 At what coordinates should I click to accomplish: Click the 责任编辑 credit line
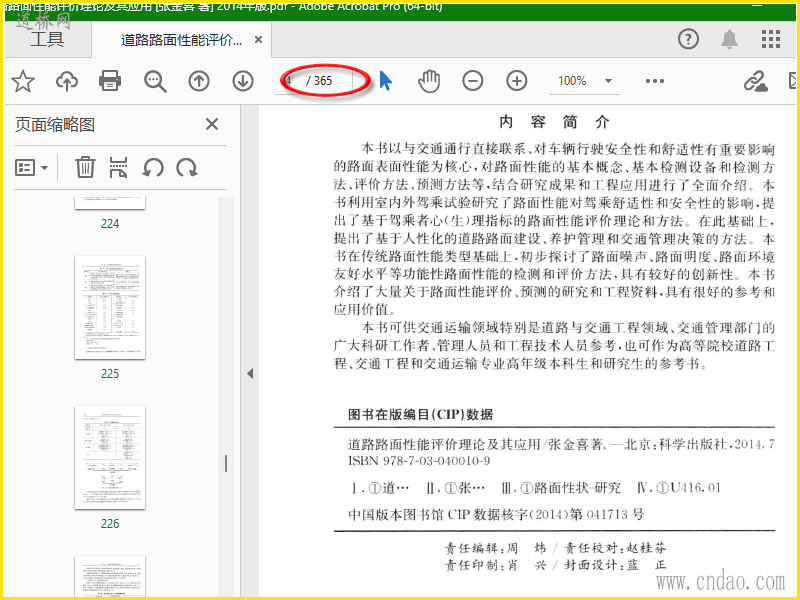click(x=555, y=548)
